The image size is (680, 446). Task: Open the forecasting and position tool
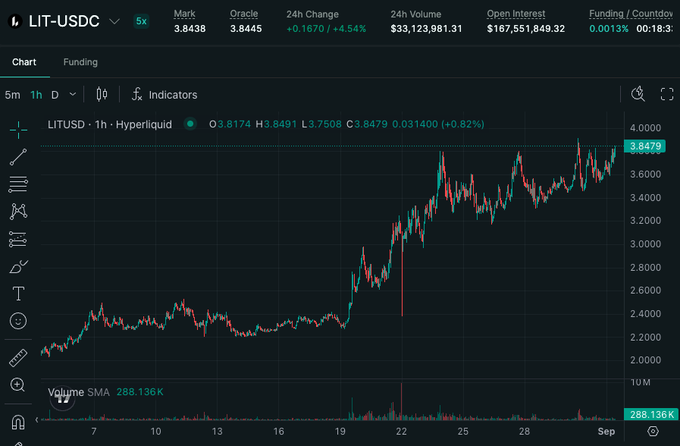(18, 239)
